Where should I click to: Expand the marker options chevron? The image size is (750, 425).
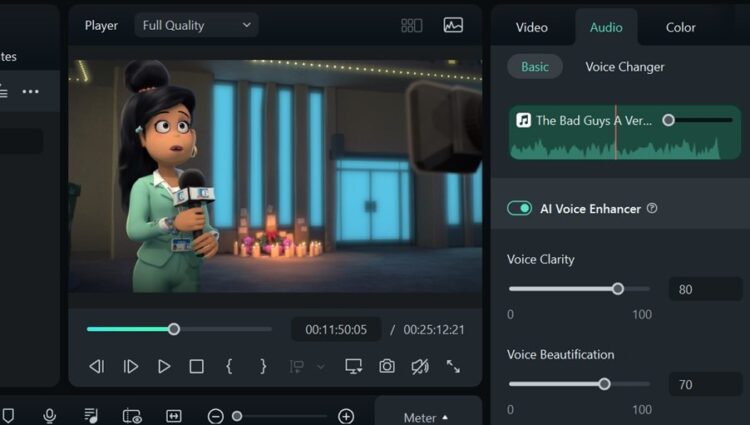tap(321, 367)
